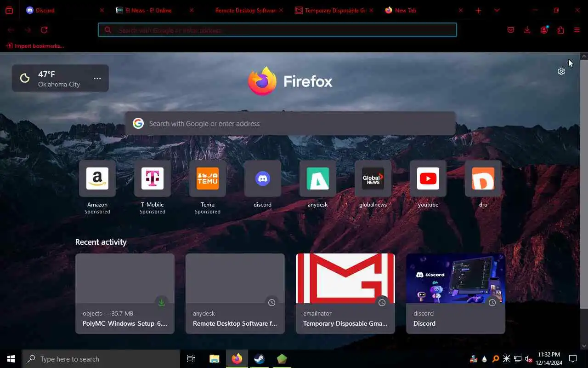
Task: Click the Google search box on page
Action: coord(290,123)
